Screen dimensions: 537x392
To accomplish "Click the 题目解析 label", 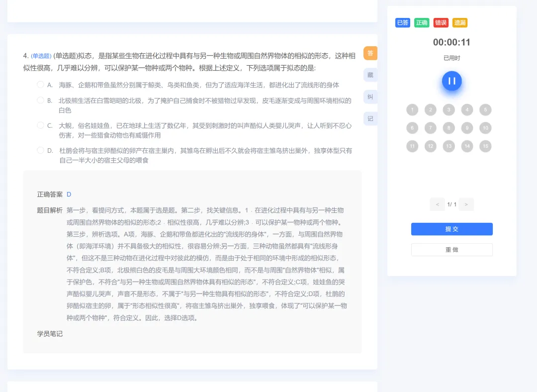I will pyautogui.click(x=50, y=210).
